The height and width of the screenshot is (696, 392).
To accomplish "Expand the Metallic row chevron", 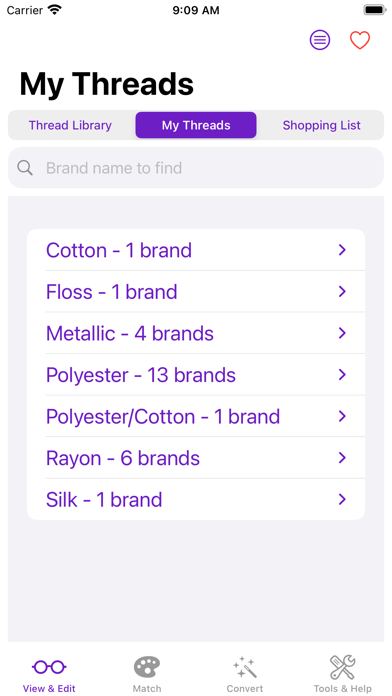I will [342, 333].
